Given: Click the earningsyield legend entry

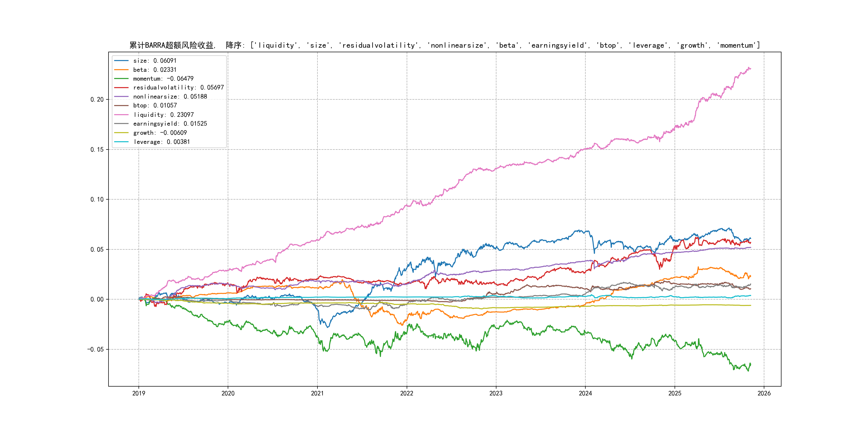Looking at the screenshot, I should 170,124.
